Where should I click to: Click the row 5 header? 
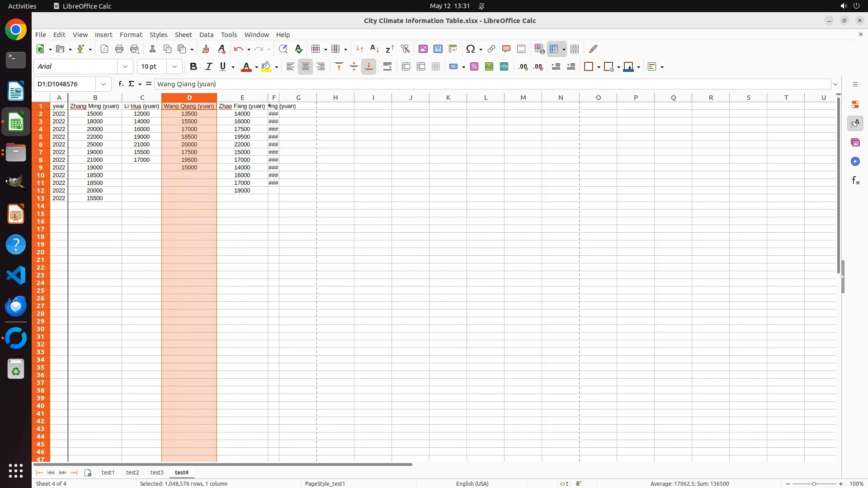(x=41, y=137)
